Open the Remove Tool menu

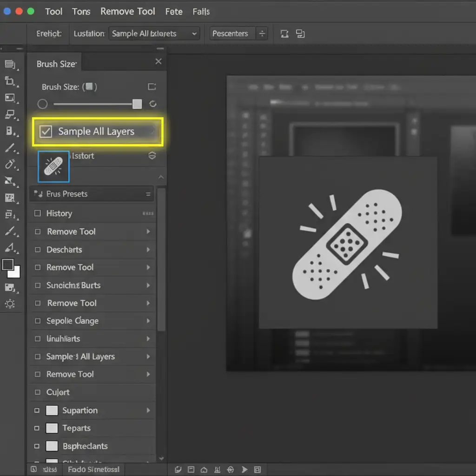point(127,11)
